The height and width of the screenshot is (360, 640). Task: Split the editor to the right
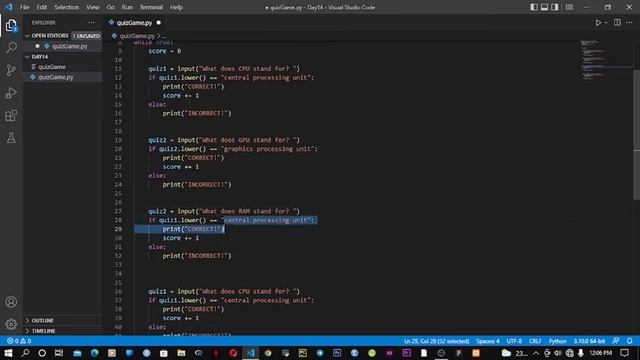617,23
